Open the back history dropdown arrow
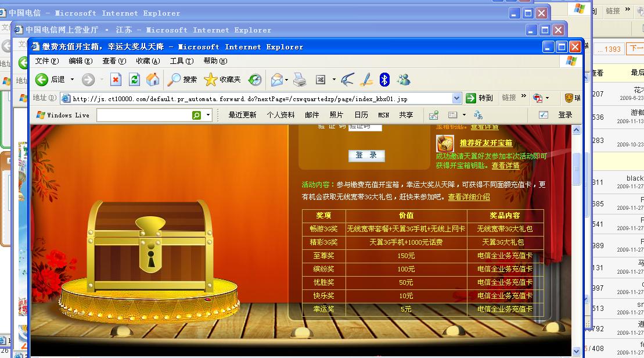The image size is (644, 358). coord(72,79)
